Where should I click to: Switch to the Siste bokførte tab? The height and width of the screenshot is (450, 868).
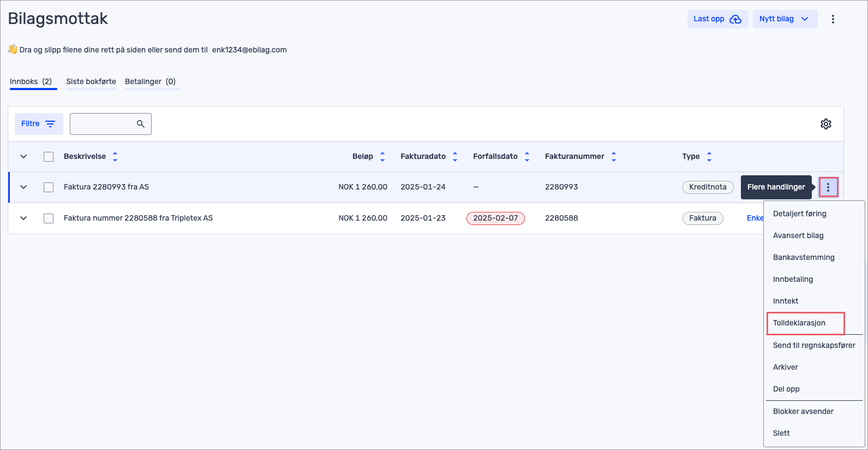pos(91,82)
